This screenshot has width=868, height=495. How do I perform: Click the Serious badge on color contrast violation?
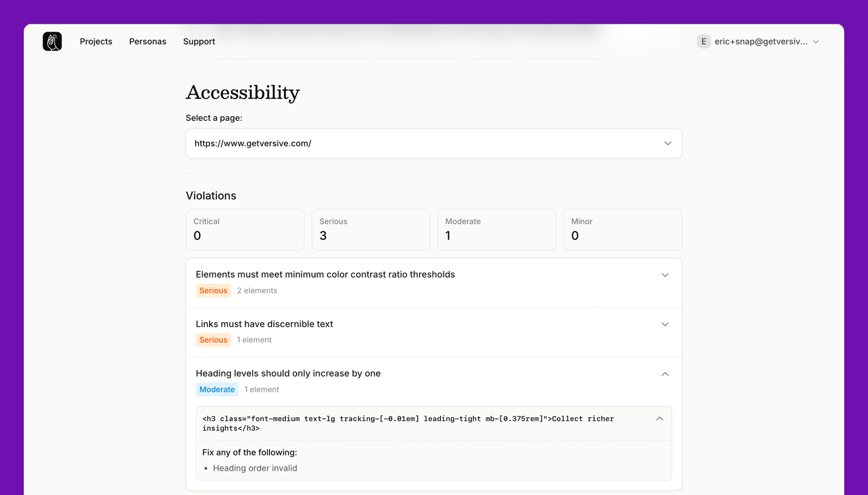[213, 291]
